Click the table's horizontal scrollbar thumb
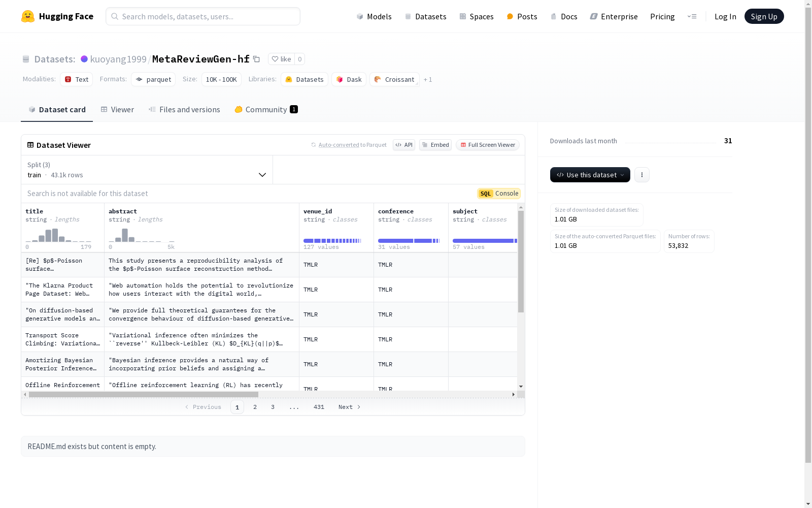 [144, 394]
